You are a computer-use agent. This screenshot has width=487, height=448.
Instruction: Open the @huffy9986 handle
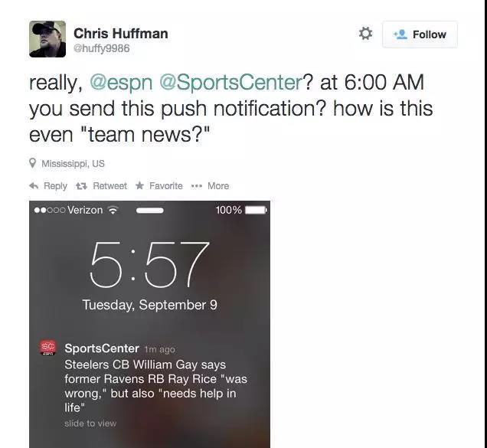pos(102,48)
